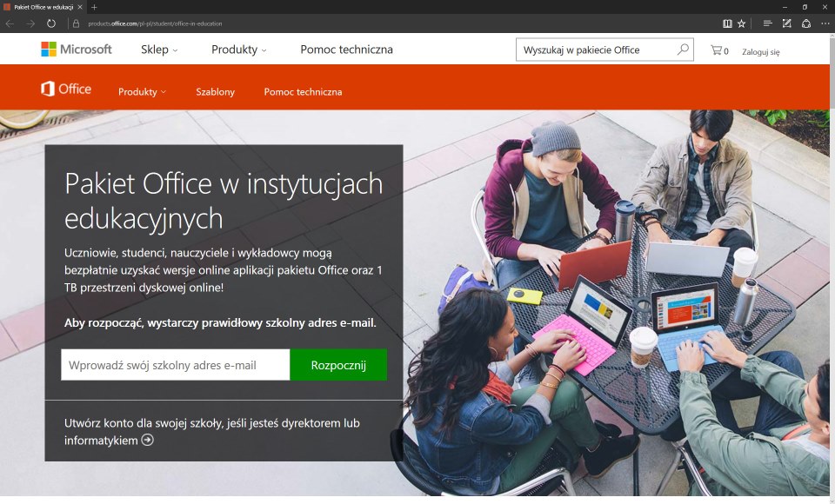Click the Zaloguj się link
The width and height of the screenshot is (835, 504).
pos(760,51)
